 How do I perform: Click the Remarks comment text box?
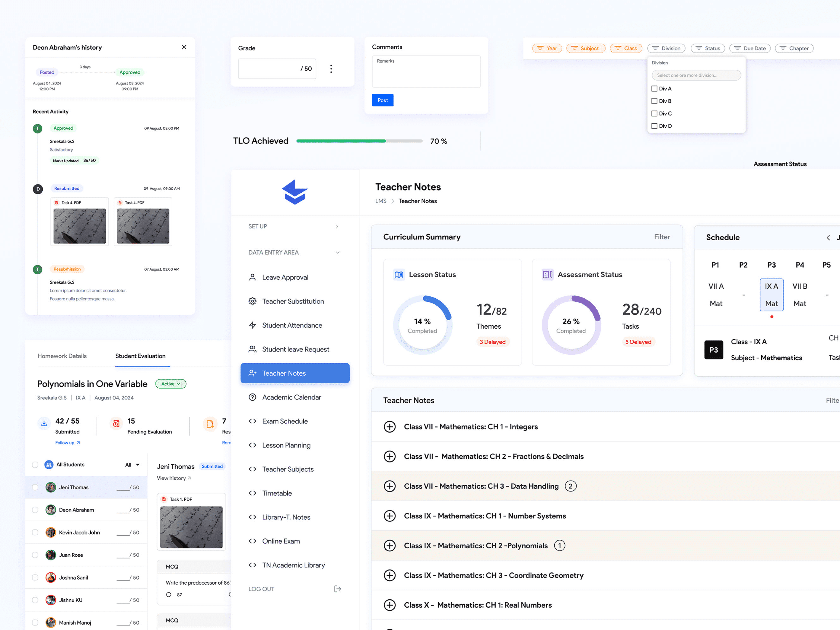point(426,72)
